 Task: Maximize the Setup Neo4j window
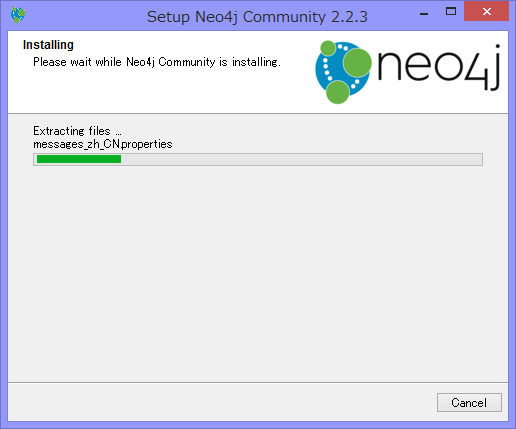[x=451, y=12]
